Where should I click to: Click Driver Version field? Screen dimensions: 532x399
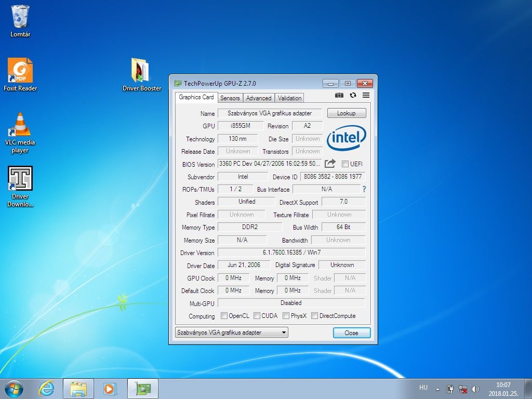coord(291,252)
